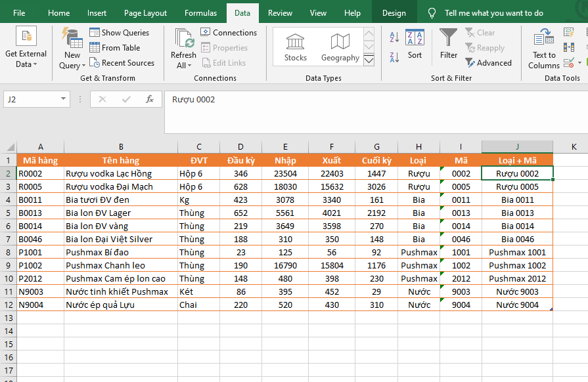The width and height of the screenshot is (588, 382).
Task: Switch to the Formulas tab
Action: (x=200, y=13)
